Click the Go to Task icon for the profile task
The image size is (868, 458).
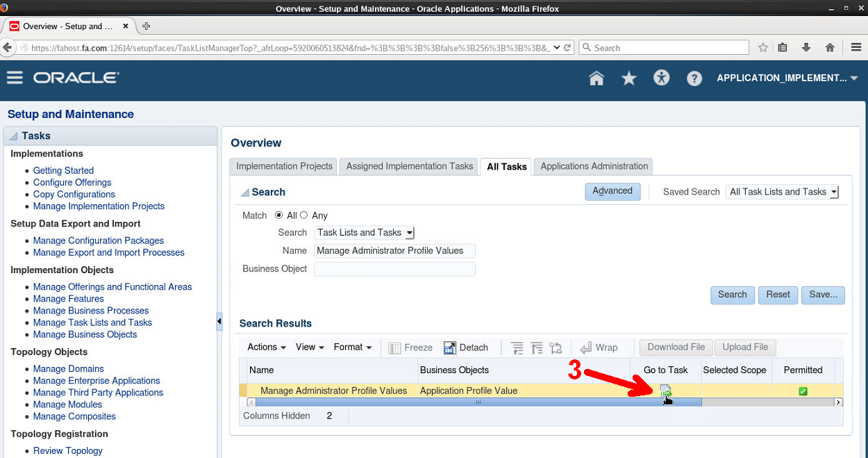(666, 390)
